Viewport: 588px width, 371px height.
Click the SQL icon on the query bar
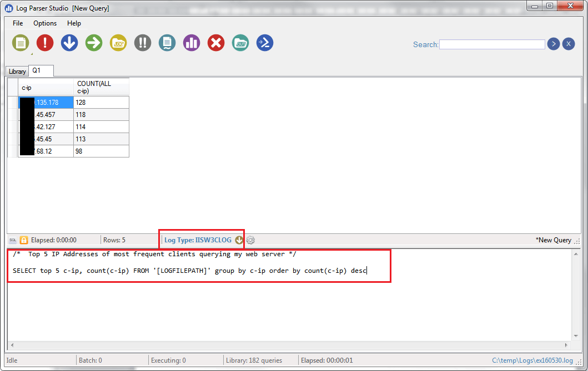[x=13, y=240]
